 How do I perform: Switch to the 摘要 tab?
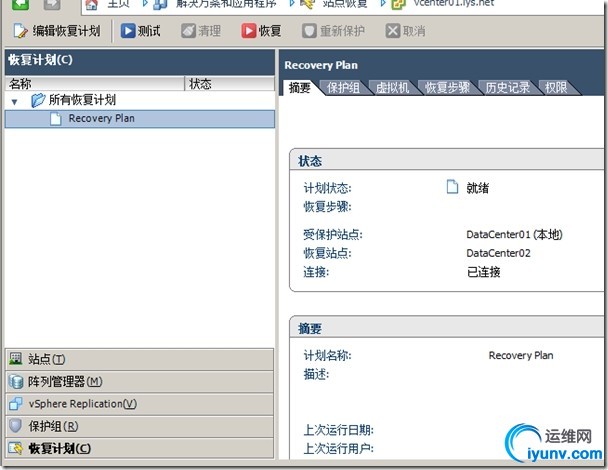pyautogui.click(x=300, y=88)
